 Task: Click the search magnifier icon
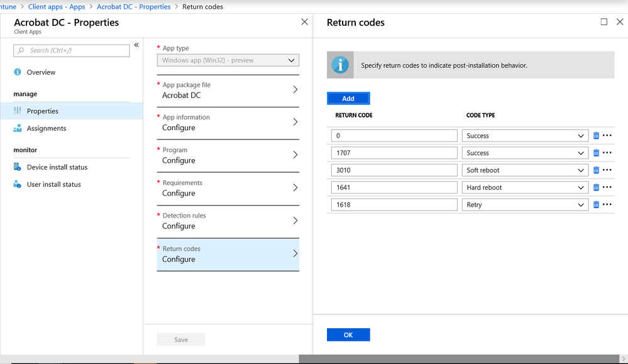[21, 50]
